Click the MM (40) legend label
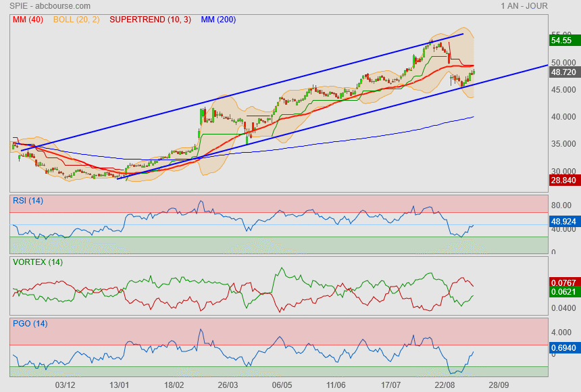The height and width of the screenshot is (392, 581). [x=28, y=20]
